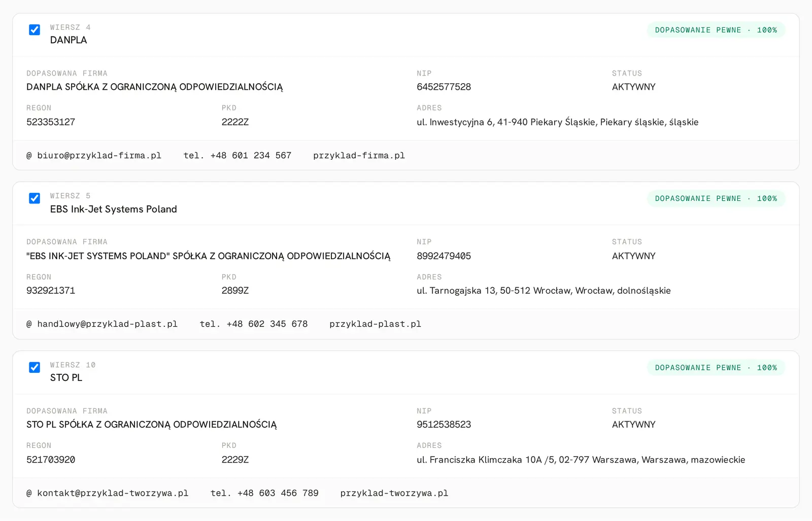Select NIP value 9512538523
The height and width of the screenshot is (521, 812).
point(444,425)
